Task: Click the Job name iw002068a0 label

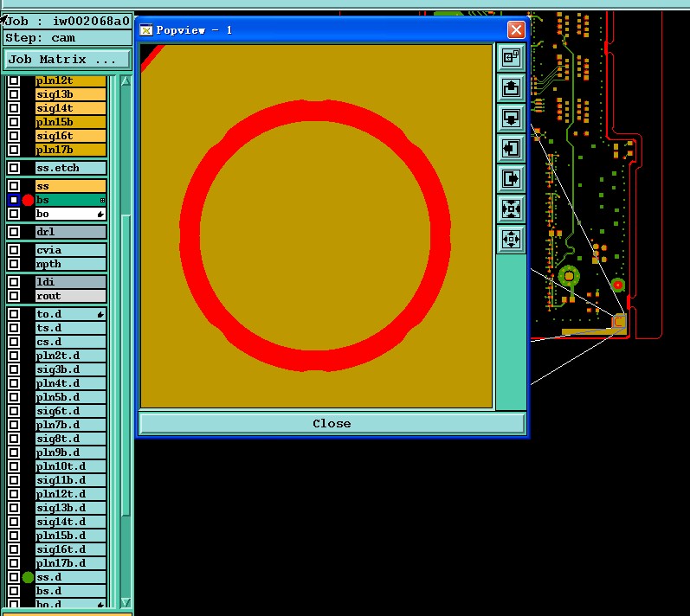Action: 68,21
